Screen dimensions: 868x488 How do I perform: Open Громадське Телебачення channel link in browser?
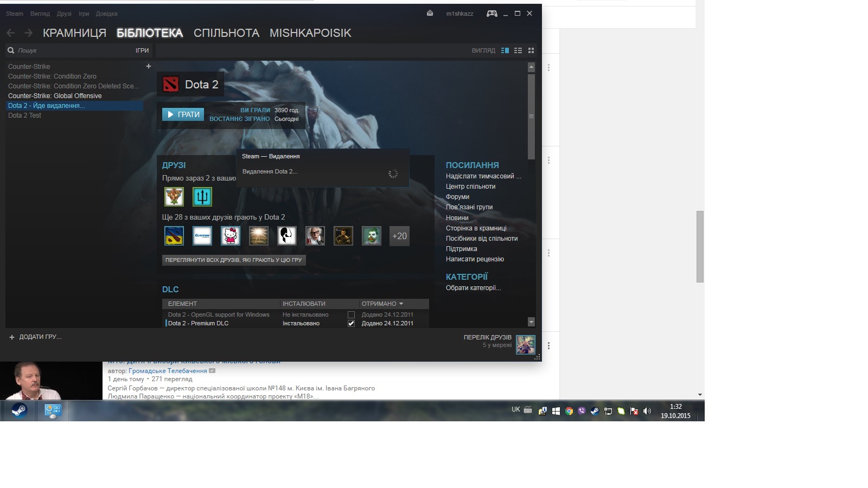point(168,371)
